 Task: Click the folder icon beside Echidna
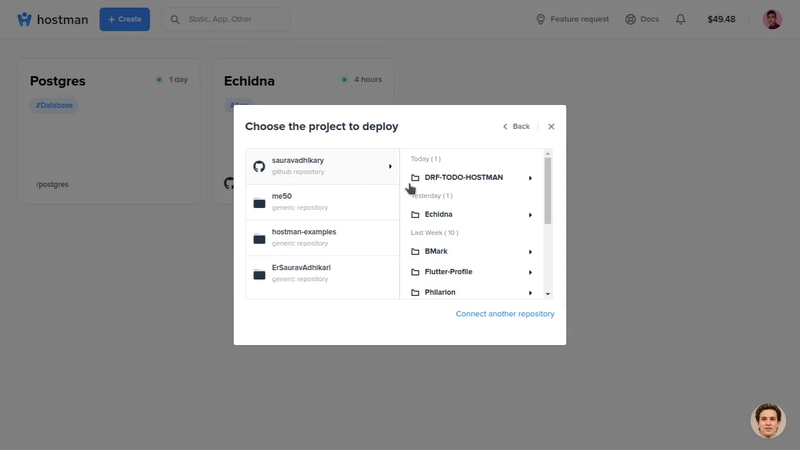pyautogui.click(x=415, y=215)
